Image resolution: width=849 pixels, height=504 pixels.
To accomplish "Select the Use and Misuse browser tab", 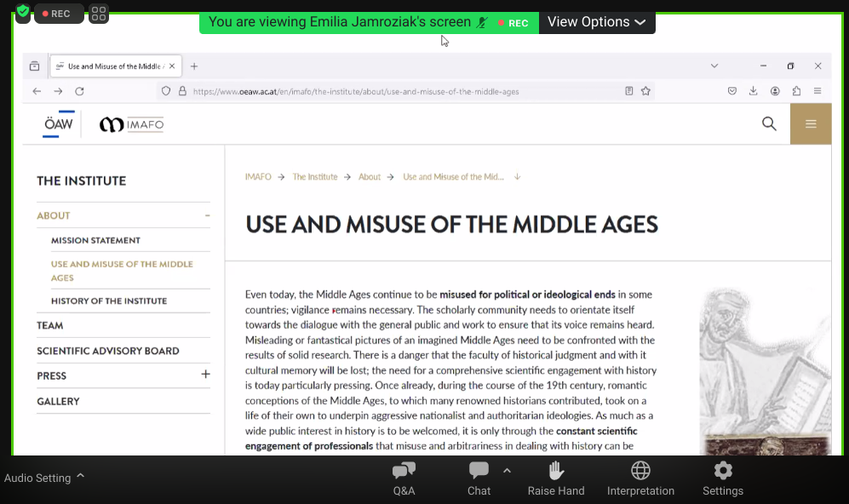I will [115, 66].
